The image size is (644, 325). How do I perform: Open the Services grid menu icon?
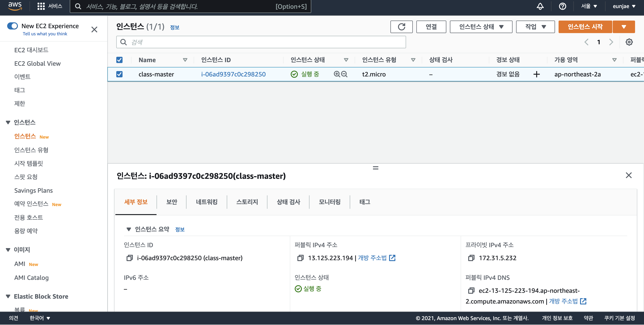[x=41, y=6]
